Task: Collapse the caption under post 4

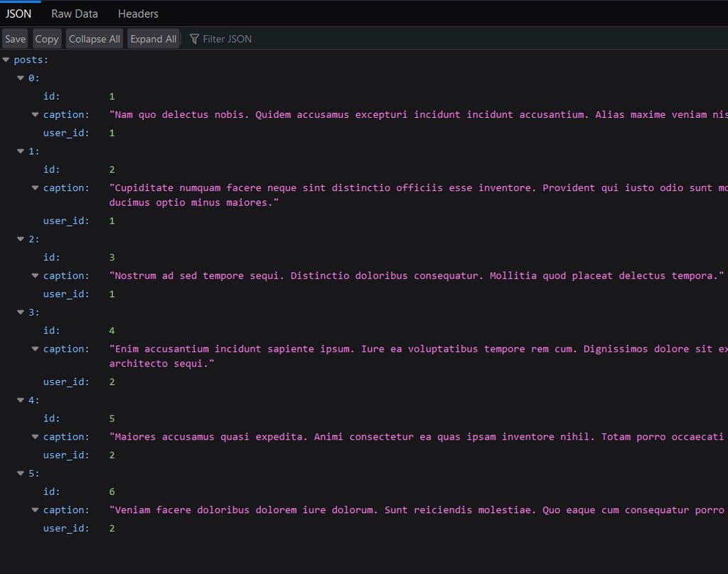Action: [x=35, y=436]
